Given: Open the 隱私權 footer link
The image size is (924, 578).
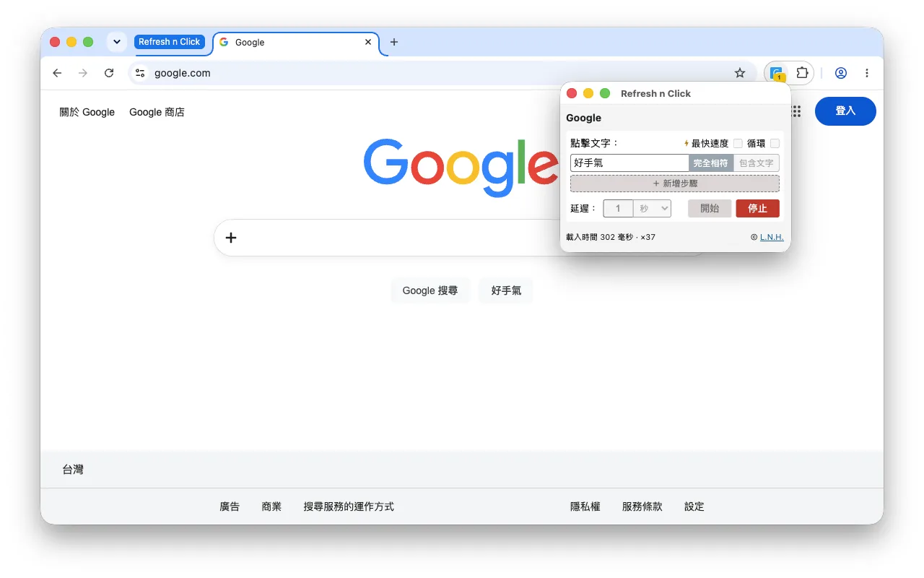Looking at the screenshot, I should coord(585,506).
